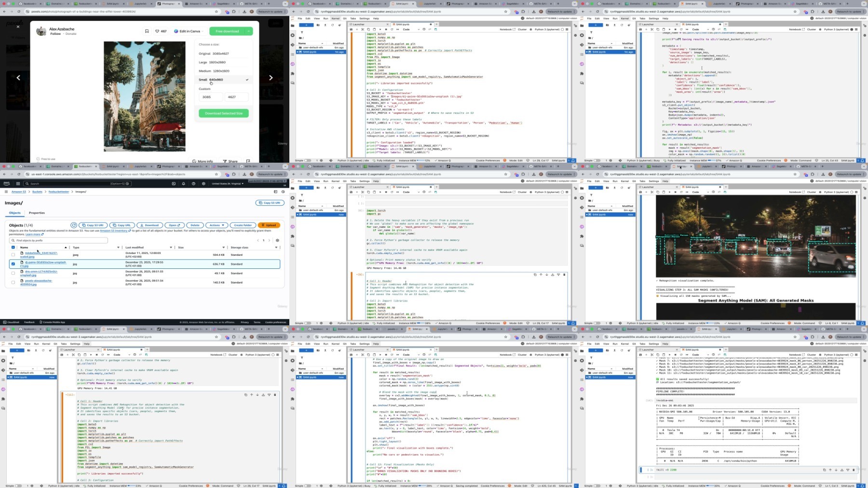Open the AWS services grid menu

pyautogui.click(x=18, y=183)
